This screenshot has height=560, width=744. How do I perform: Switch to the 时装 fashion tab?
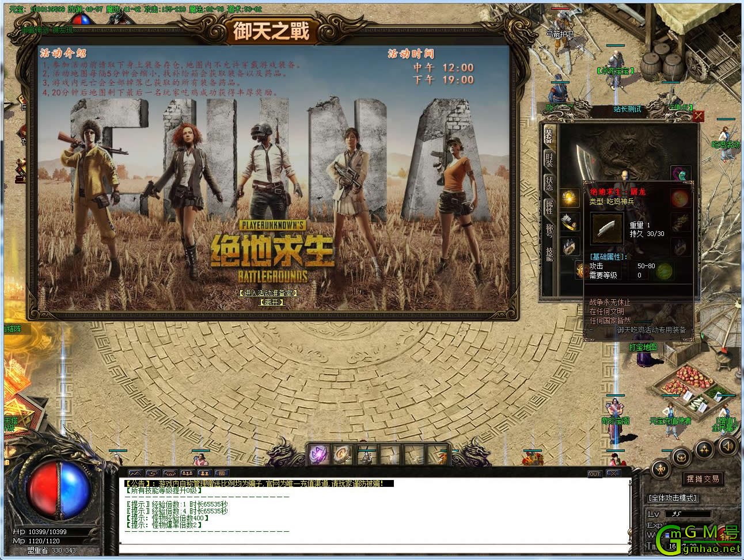point(549,161)
